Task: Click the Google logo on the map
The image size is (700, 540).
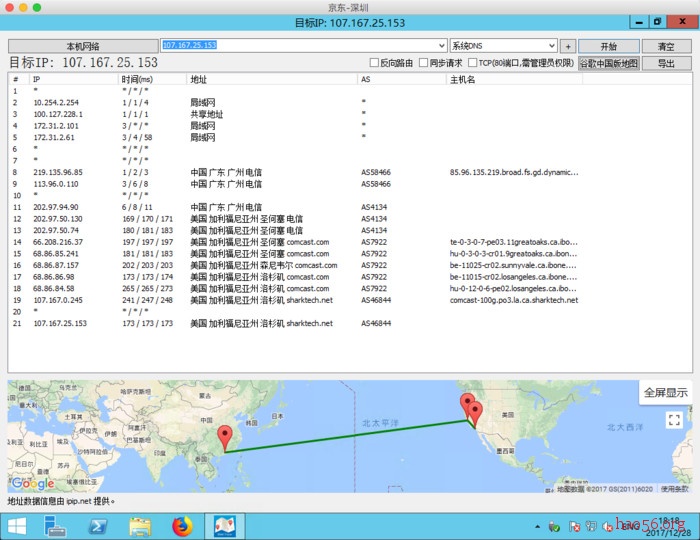Action: pyautogui.click(x=33, y=483)
